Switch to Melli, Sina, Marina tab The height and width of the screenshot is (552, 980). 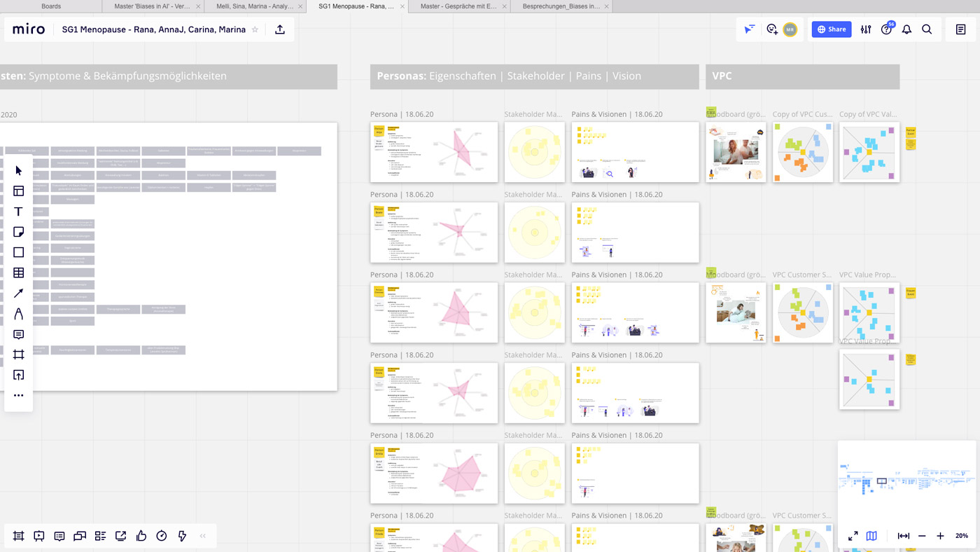[x=255, y=6]
